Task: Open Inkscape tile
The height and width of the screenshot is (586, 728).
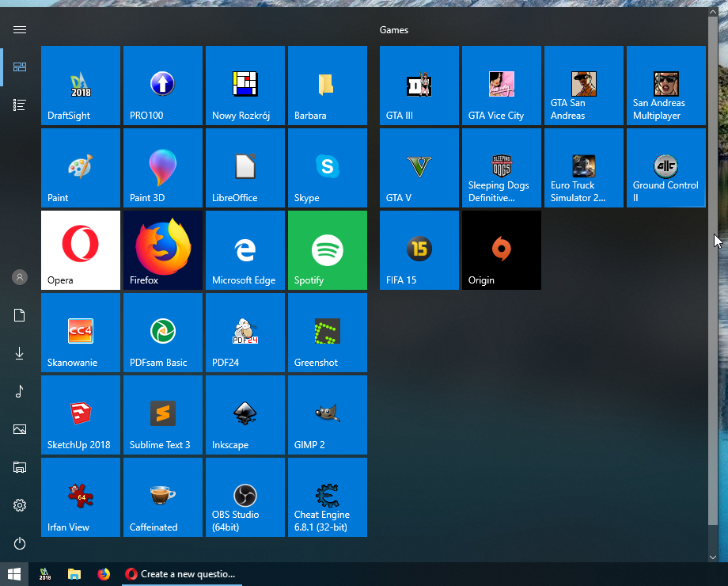Action: click(245, 415)
